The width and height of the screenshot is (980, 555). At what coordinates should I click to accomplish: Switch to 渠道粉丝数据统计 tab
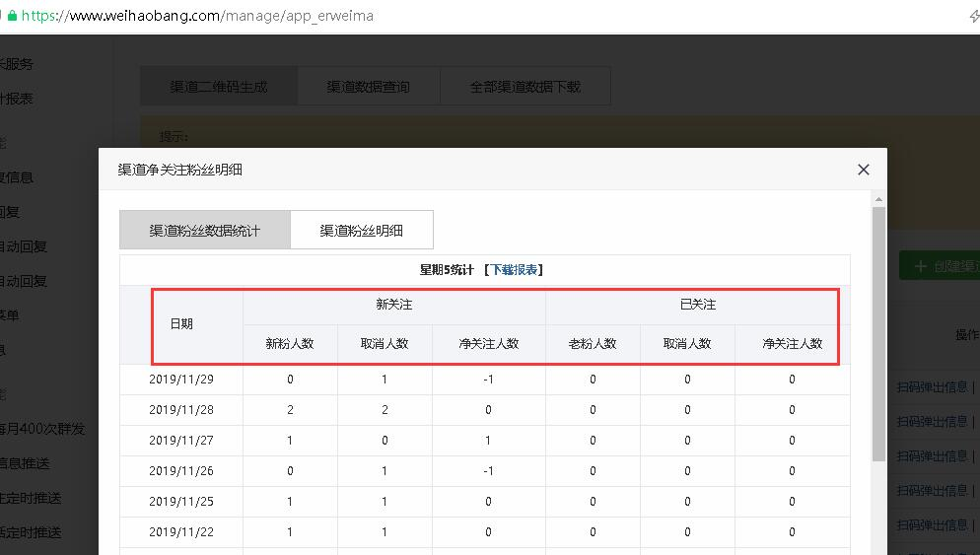pyautogui.click(x=205, y=230)
